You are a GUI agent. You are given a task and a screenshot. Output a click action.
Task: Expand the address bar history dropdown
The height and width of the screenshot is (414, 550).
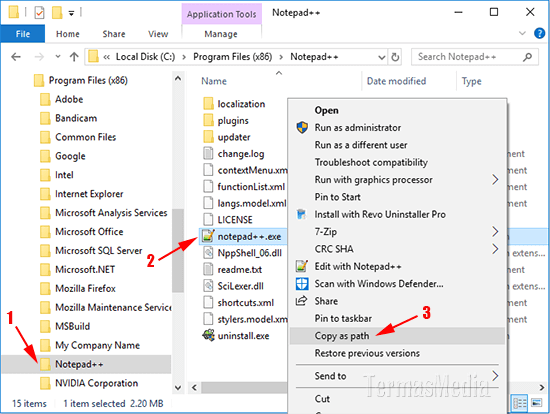(x=382, y=57)
